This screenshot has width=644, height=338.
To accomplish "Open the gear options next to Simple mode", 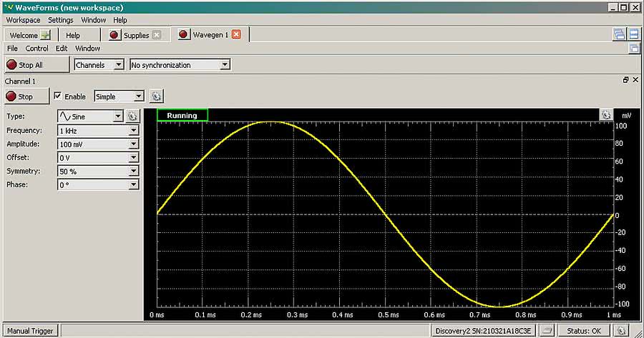I will [x=157, y=96].
